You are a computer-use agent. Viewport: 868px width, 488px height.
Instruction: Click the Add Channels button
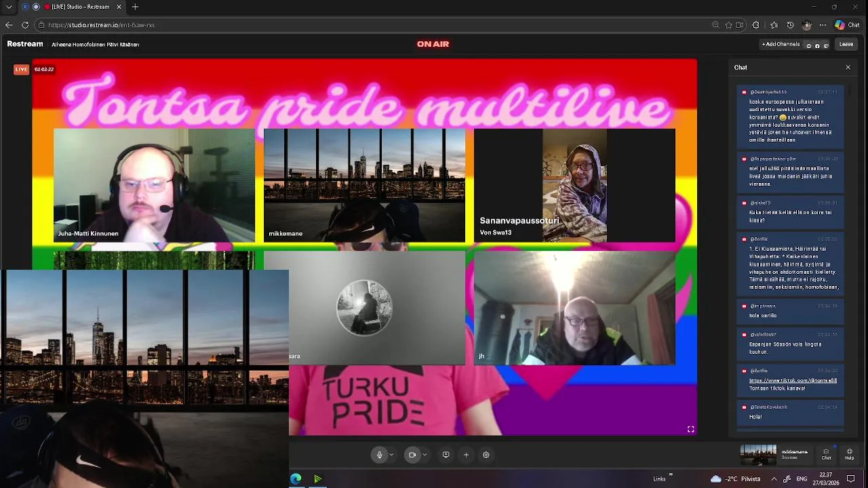781,44
